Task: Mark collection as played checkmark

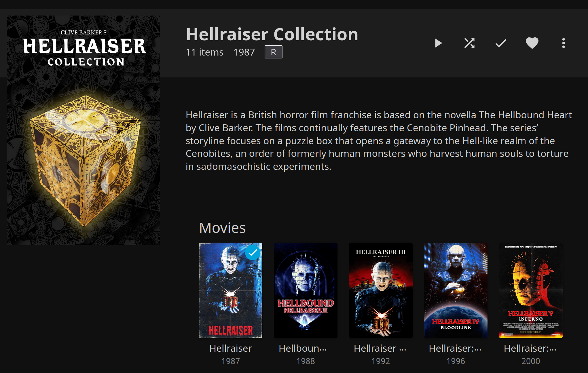Action: [501, 43]
